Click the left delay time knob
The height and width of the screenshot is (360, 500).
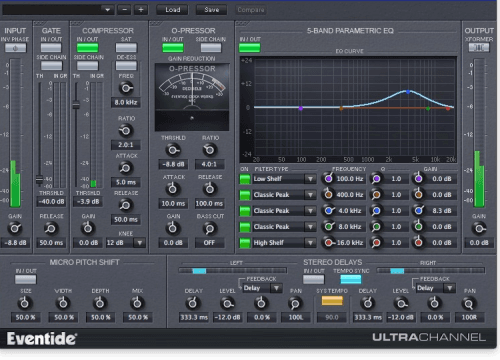(x=193, y=303)
